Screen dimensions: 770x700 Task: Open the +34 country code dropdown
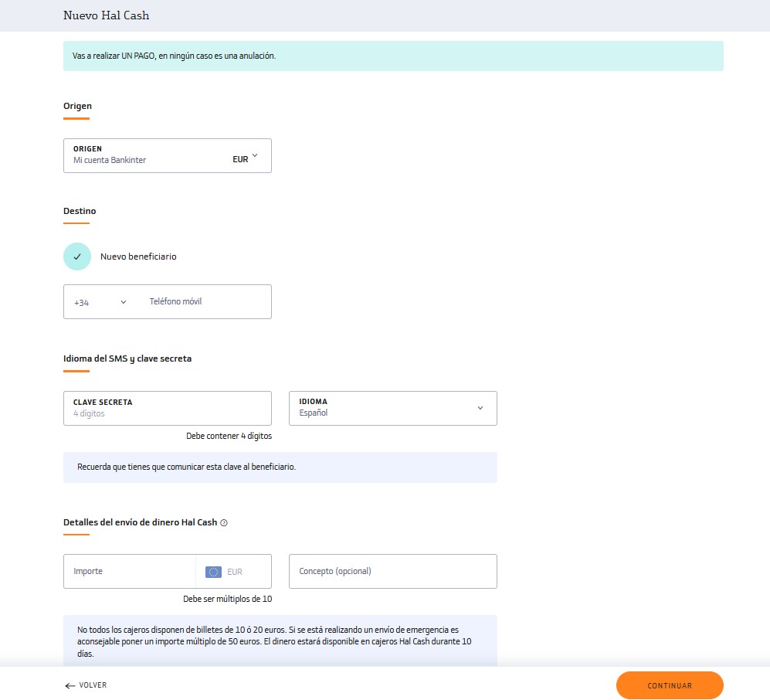tap(100, 302)
